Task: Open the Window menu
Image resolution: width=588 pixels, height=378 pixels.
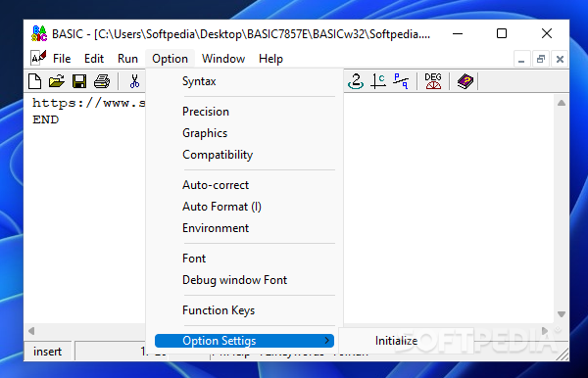Action: pyautogui.click(x=223, y=59)
